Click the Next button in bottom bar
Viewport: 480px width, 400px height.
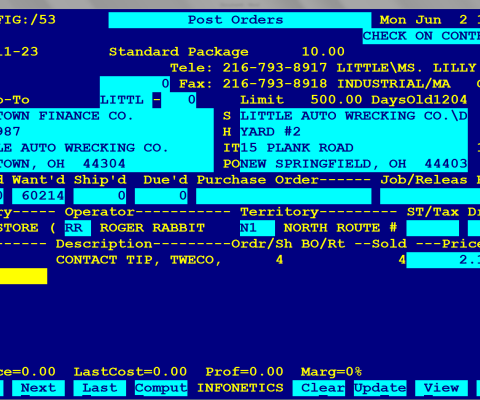point(38,388)
